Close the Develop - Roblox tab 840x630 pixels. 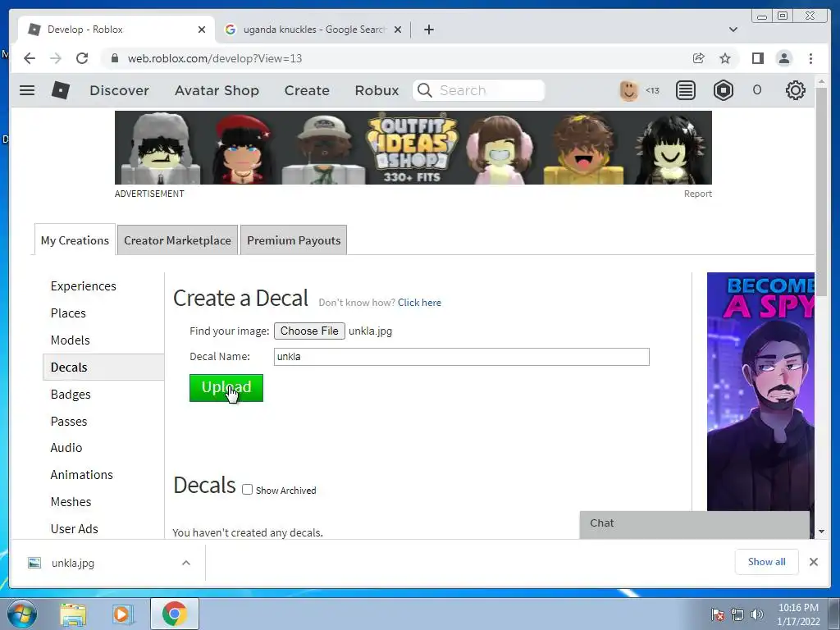coord(202,30)
